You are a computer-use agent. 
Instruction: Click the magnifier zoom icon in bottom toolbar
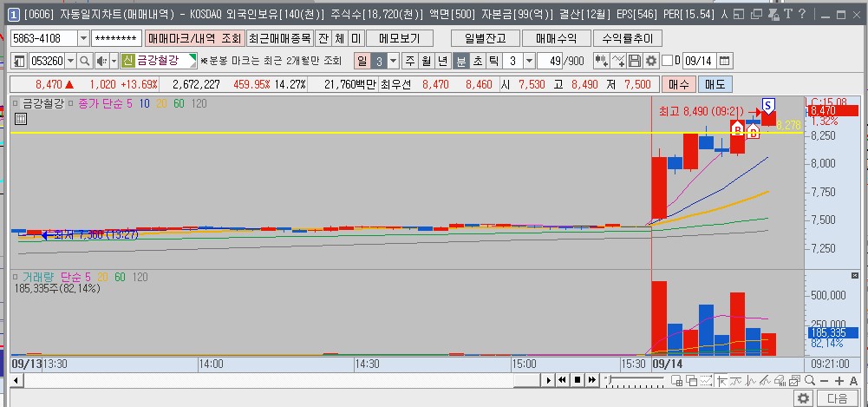810,380
